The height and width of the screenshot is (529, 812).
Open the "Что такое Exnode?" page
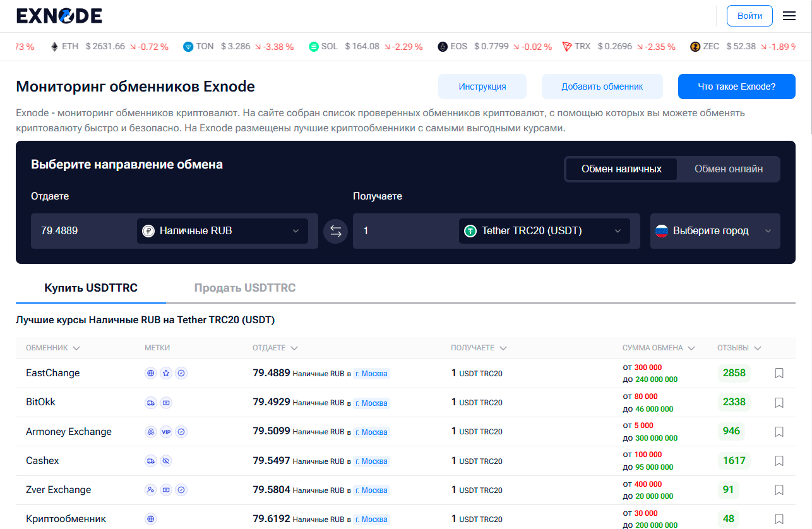tap(736, 86)
